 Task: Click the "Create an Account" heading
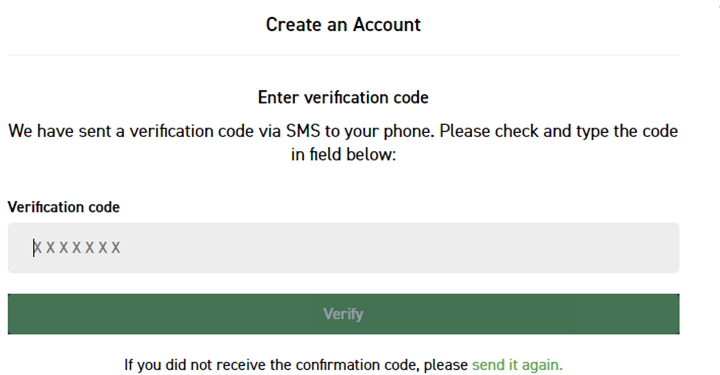click(343, 24)
